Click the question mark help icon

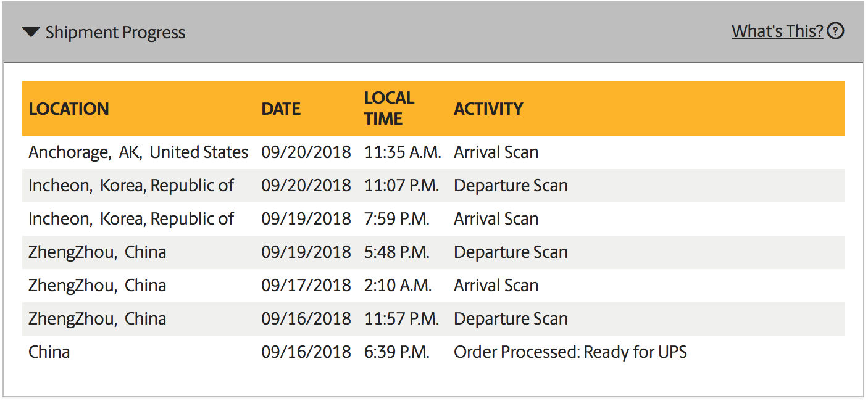[835, 31]
